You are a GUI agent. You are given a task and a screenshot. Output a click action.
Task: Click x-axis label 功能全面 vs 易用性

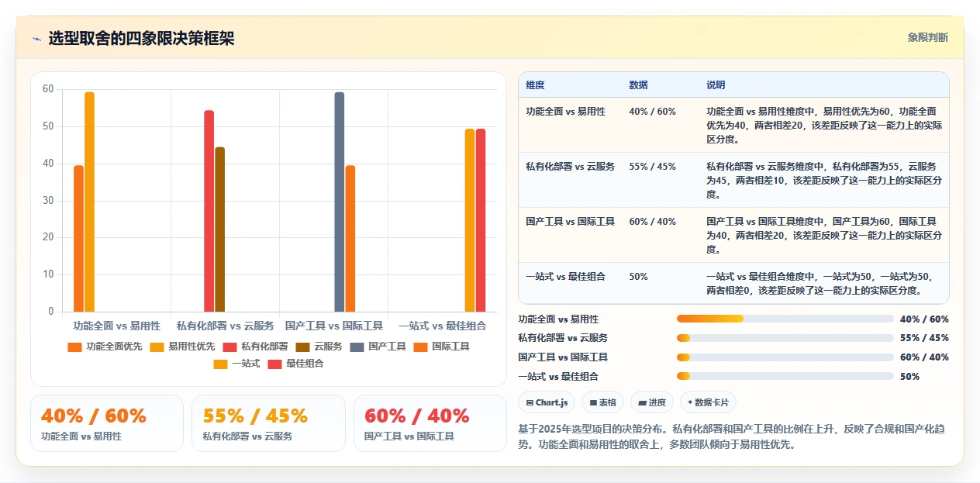[116, 326]
